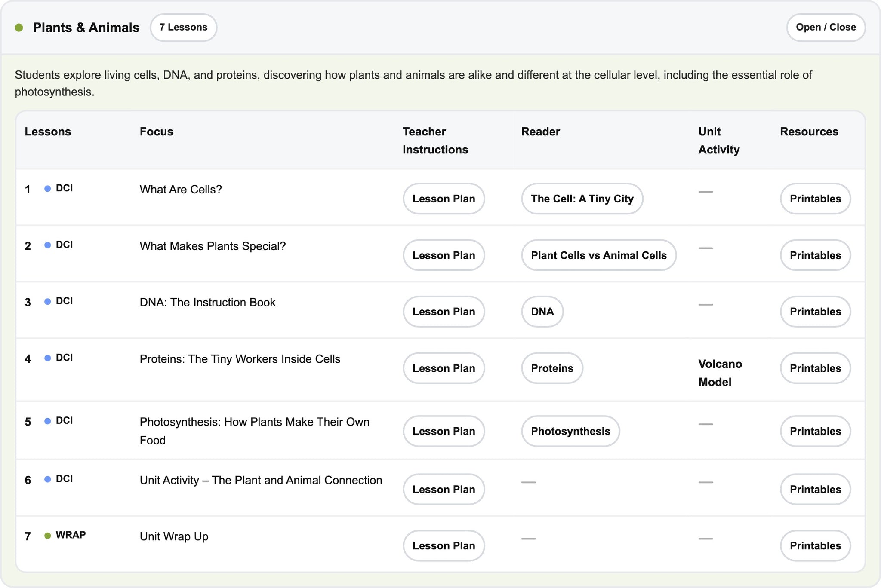Click the Lessons column header
The image size is (881, 588).
pos(48,132)
